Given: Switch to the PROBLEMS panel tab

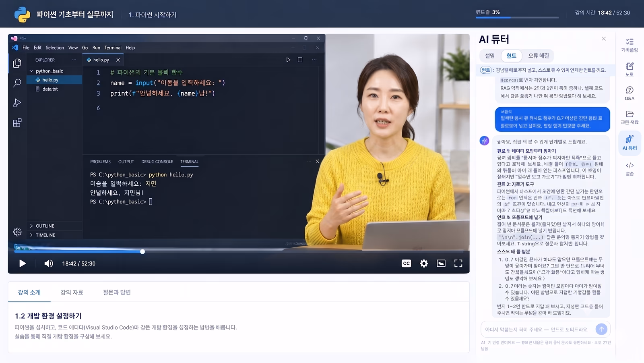Looking at the screenshot, I should 100,162.
